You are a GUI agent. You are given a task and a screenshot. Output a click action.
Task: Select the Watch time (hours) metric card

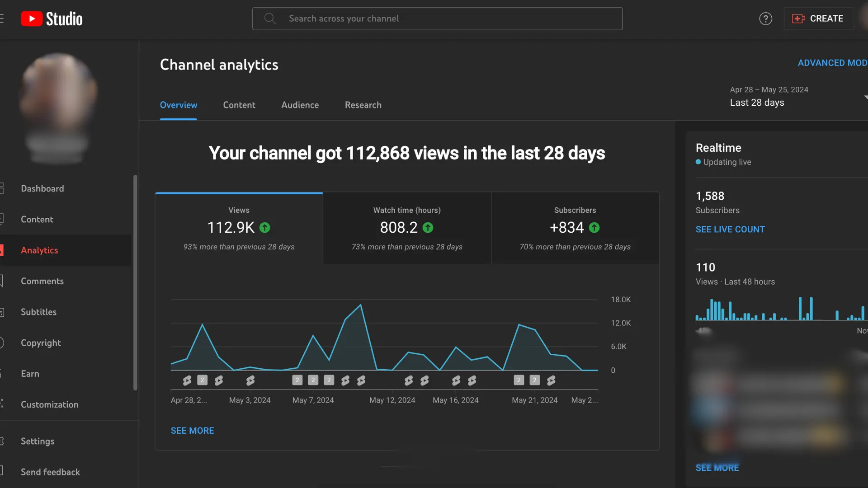pos(407,228)
